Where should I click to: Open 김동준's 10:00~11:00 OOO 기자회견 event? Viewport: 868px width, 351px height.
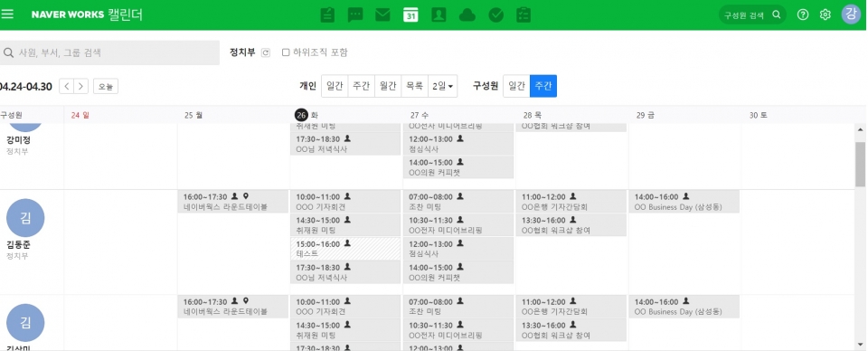[345, 202]
